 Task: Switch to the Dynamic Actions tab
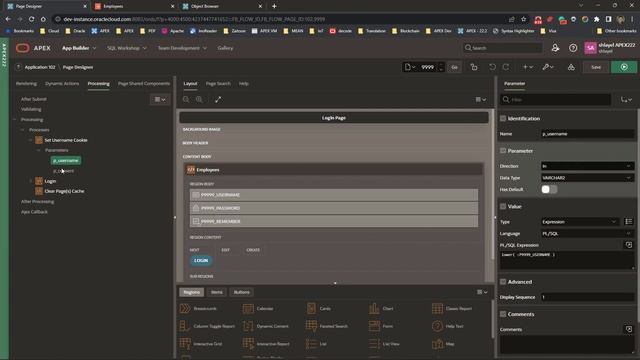coord(62,83)
